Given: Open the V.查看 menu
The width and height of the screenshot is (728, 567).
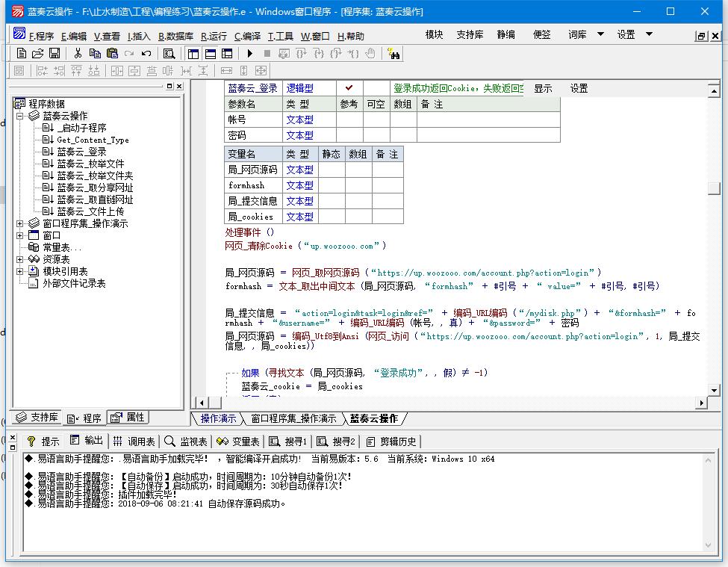Looking at the screenshot, I should (x=107, y=36).
